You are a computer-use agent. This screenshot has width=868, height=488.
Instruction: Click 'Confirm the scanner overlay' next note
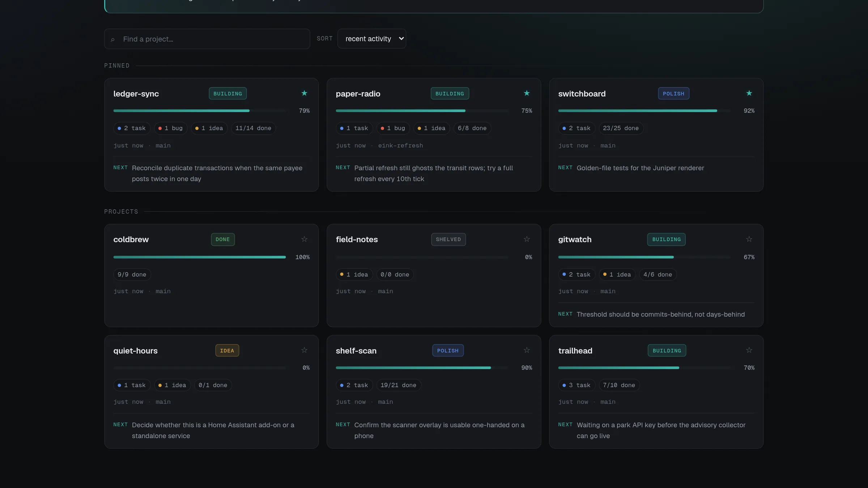pos(439,431)
